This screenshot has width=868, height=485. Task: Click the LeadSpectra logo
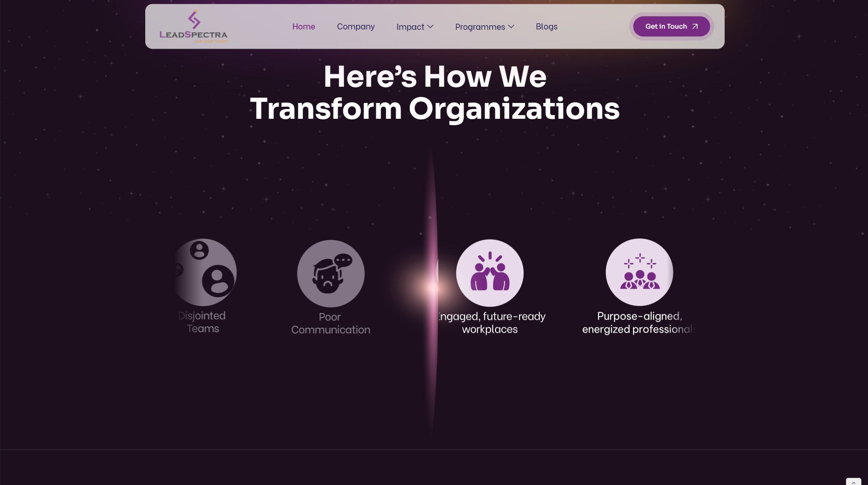point(194,26)
